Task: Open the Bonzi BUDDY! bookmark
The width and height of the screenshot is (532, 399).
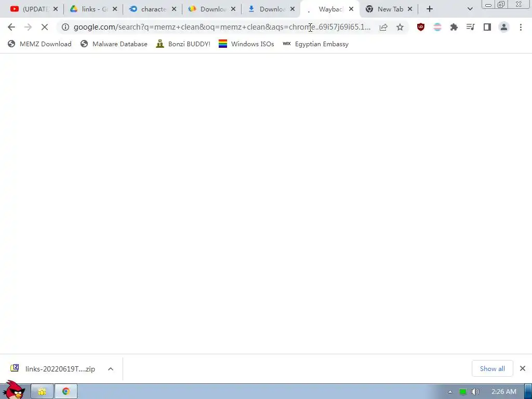Action: pyautogui.click(x=183, y=44)
